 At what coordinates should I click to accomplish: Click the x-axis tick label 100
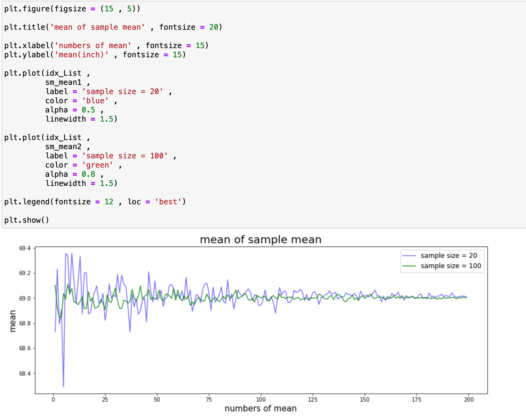point(261,399)
